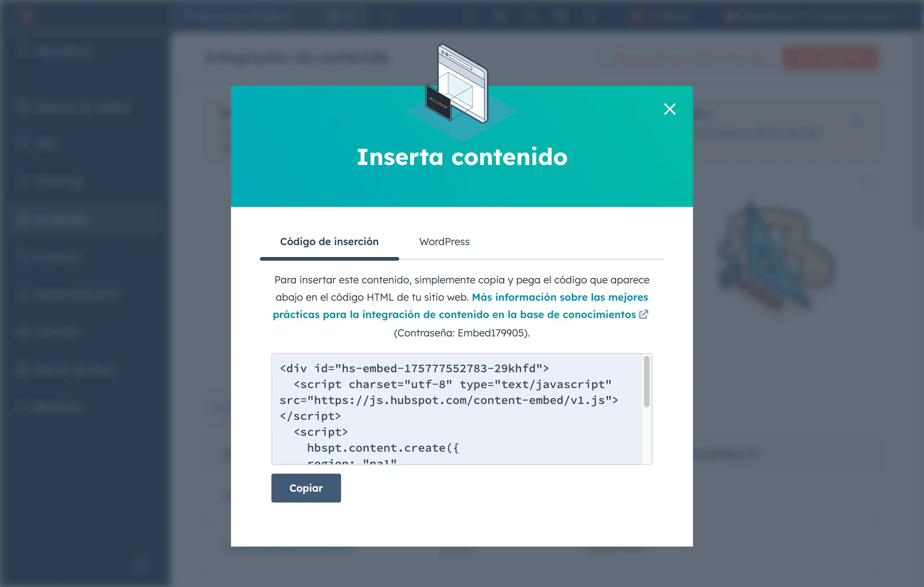924x587 pixels.
Task: Click the close button on the modal
Action: pyautogui.click(x=670, y=109)
